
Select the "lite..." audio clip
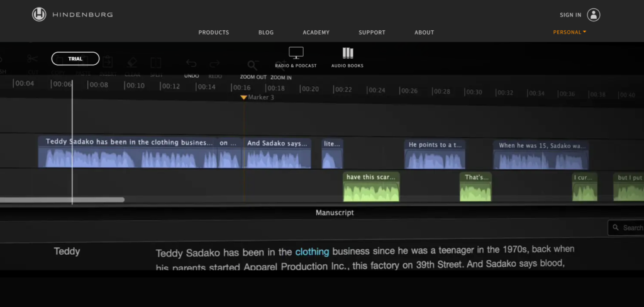pos(332,153)
